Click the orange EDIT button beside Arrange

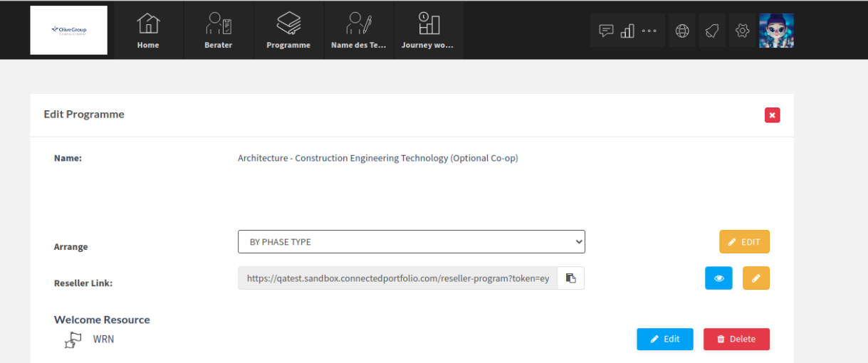pyautogui.click(x=745, y=242)
